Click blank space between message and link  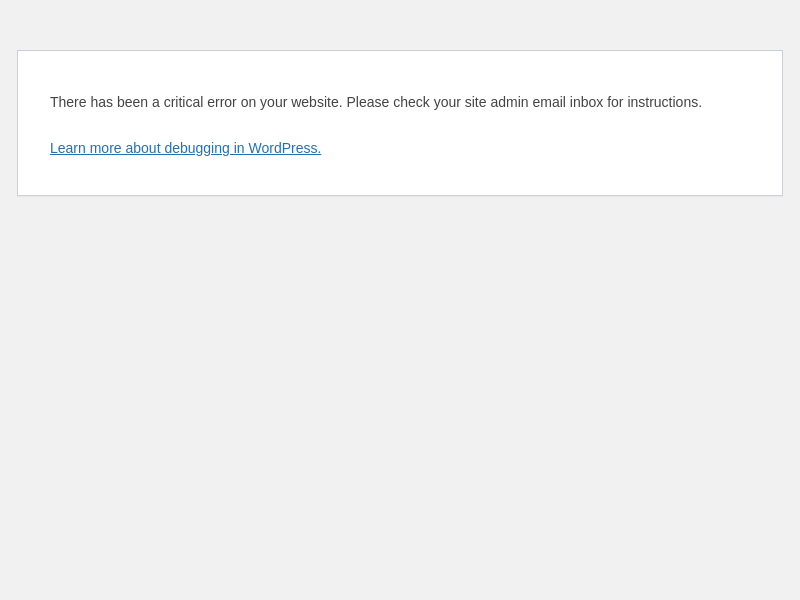(400, 125)
